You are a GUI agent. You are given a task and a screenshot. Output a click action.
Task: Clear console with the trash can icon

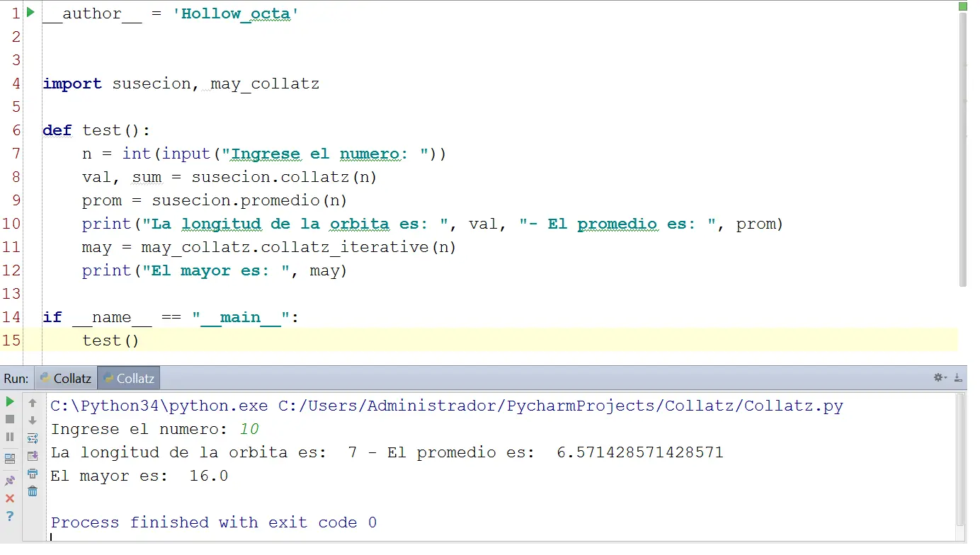tap(33, 491)
